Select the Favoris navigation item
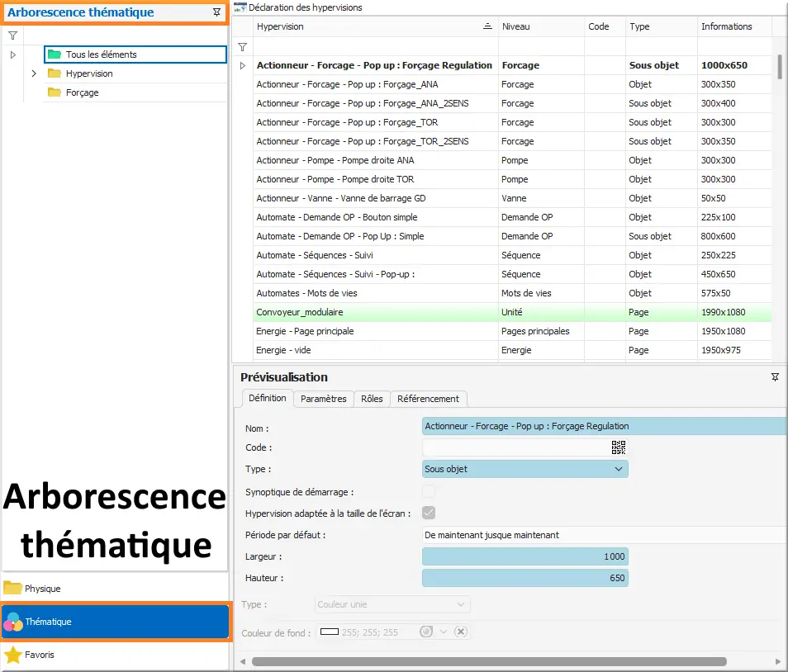 click(x=115, y=655)
